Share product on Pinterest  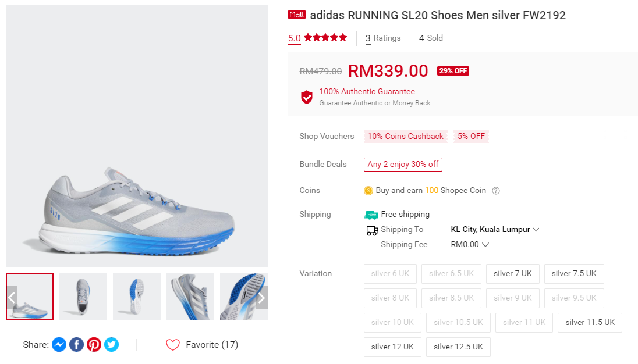[94, 345]
